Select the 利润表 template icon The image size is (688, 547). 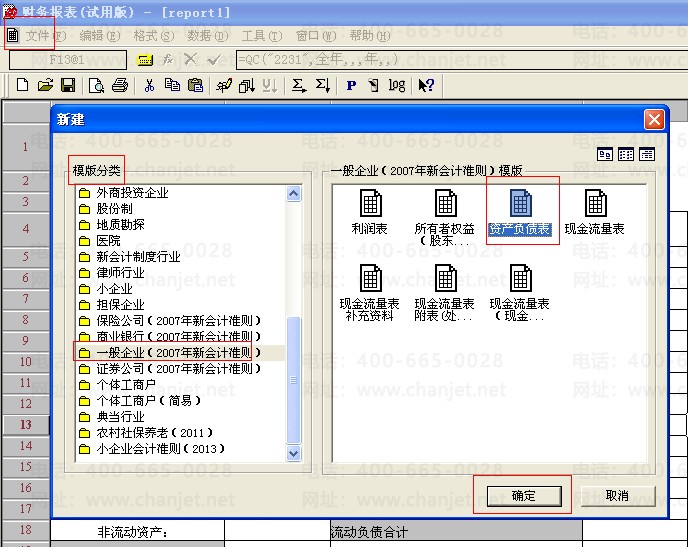pyautogui.click(x=370, y=211)
